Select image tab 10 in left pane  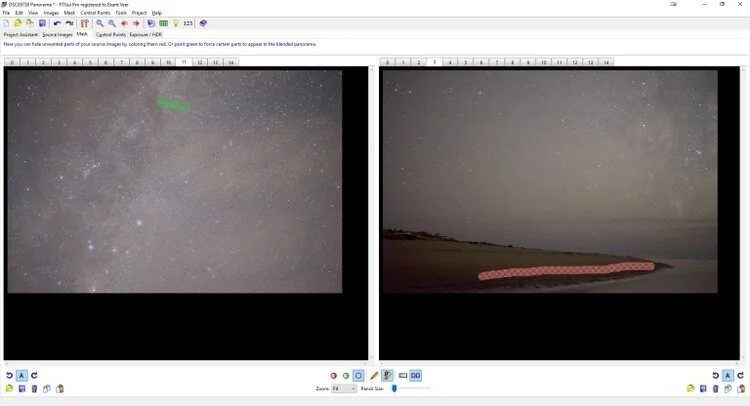click(x=168, y=62)
